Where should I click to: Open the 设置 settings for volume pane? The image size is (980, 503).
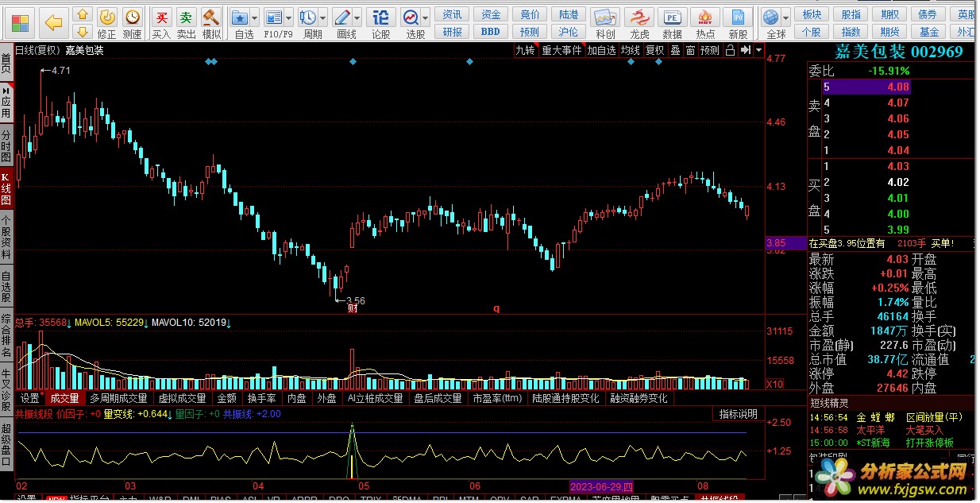pos(30,398)
